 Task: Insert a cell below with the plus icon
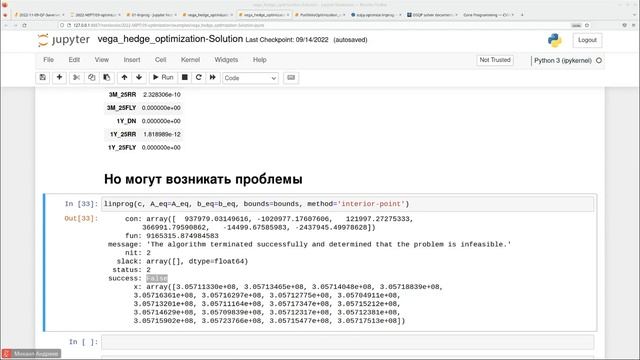(x=59, y=78)
